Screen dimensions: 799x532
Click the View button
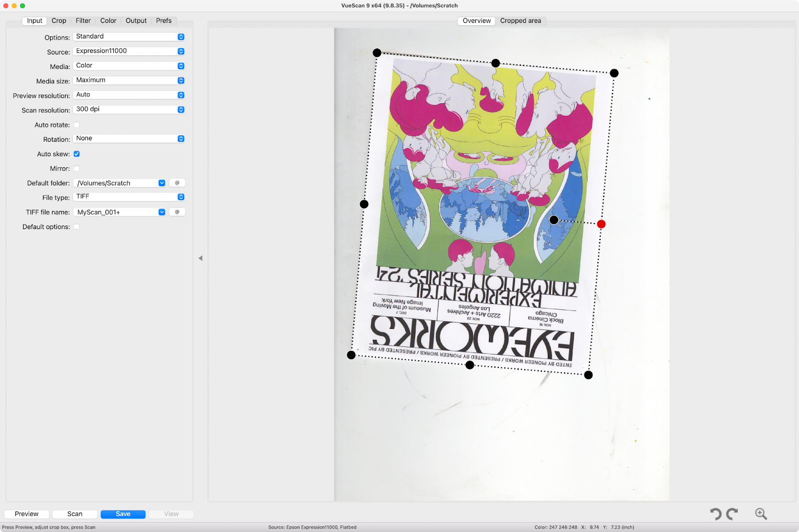pos(171,514)
